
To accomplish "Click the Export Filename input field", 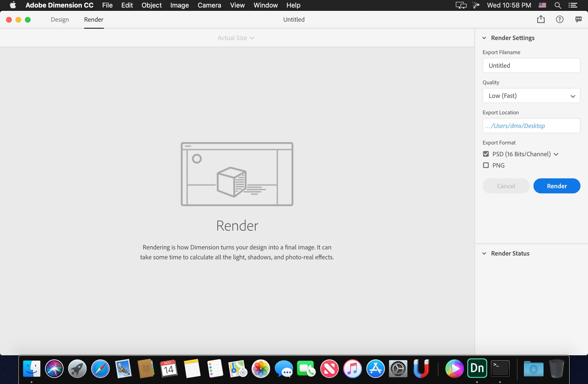I will click(531, 65).
